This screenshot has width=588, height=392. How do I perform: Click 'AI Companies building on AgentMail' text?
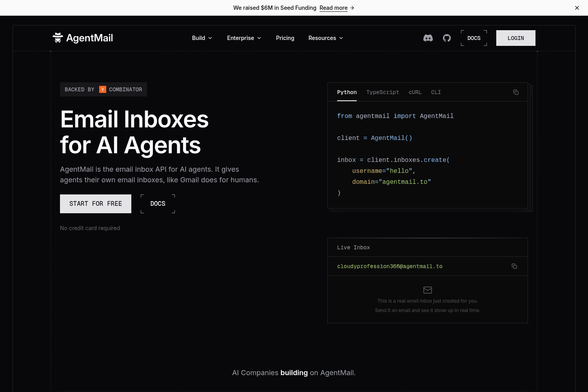(x=294, y=373)
